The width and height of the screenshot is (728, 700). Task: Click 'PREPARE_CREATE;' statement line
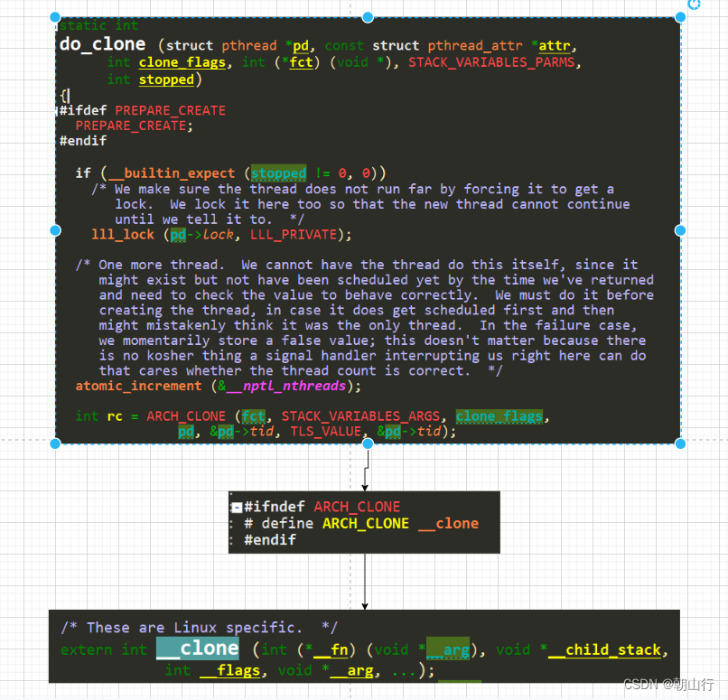(135, 126)
